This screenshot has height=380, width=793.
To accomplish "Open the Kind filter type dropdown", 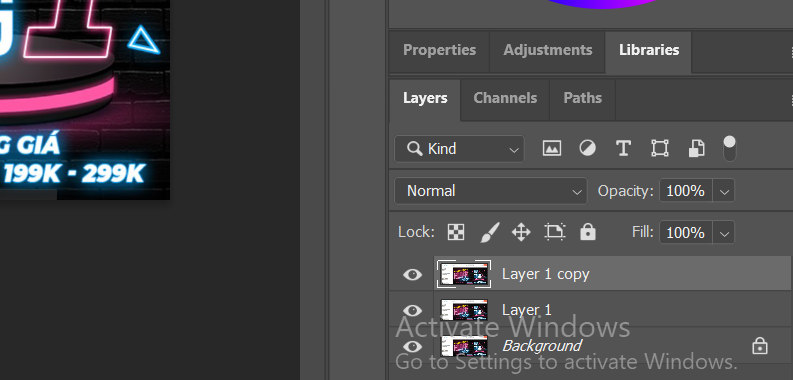I will (459, 149).
